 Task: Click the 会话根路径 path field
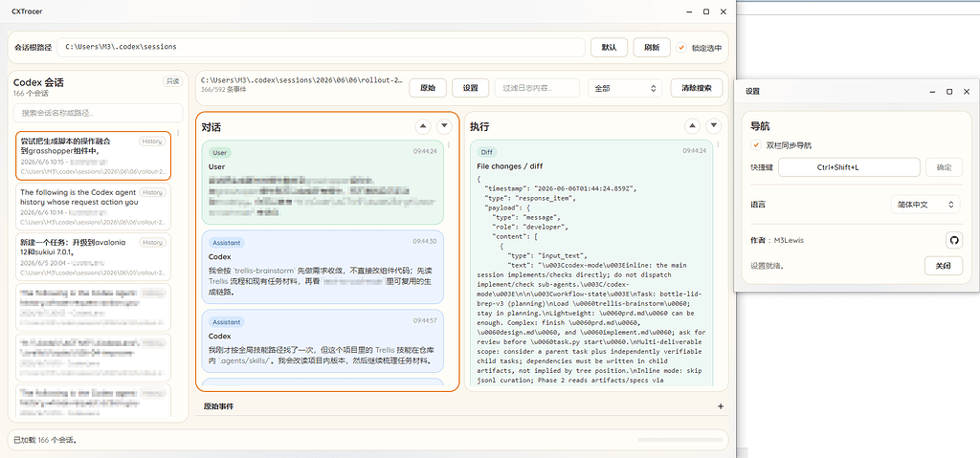[x=321, y=47]
